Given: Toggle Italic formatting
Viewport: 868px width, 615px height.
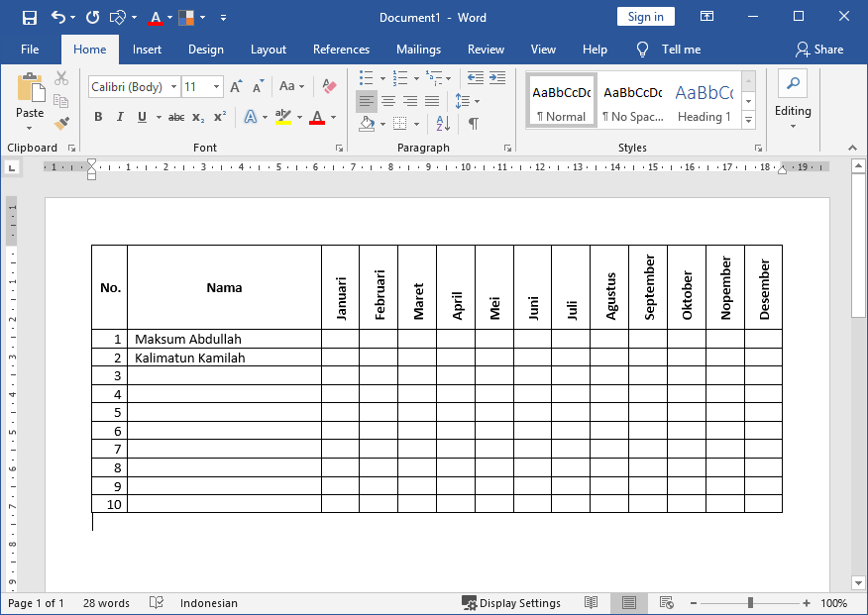Looking at the screenshot, I should (120, 117).
